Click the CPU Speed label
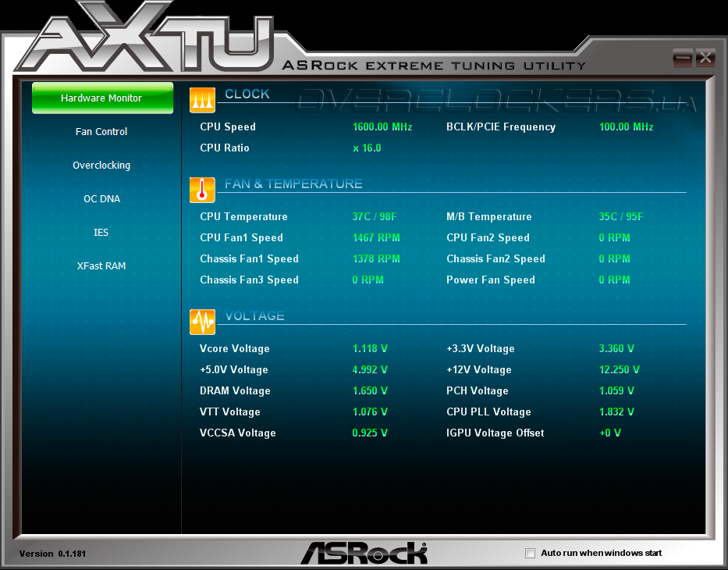Screen dimensions: 728x570 pos(228,126)
